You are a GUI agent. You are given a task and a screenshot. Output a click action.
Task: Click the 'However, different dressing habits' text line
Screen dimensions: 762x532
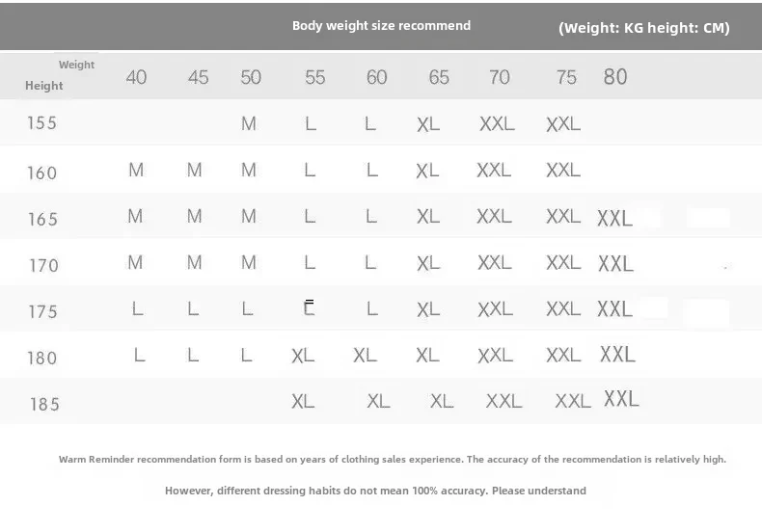tap(375, 491)
